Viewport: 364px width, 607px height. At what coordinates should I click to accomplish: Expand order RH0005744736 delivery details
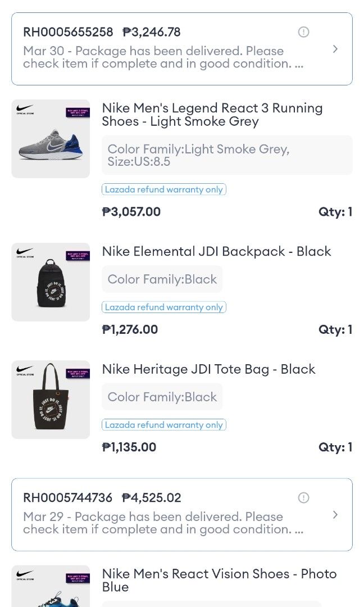coord(335,515)
